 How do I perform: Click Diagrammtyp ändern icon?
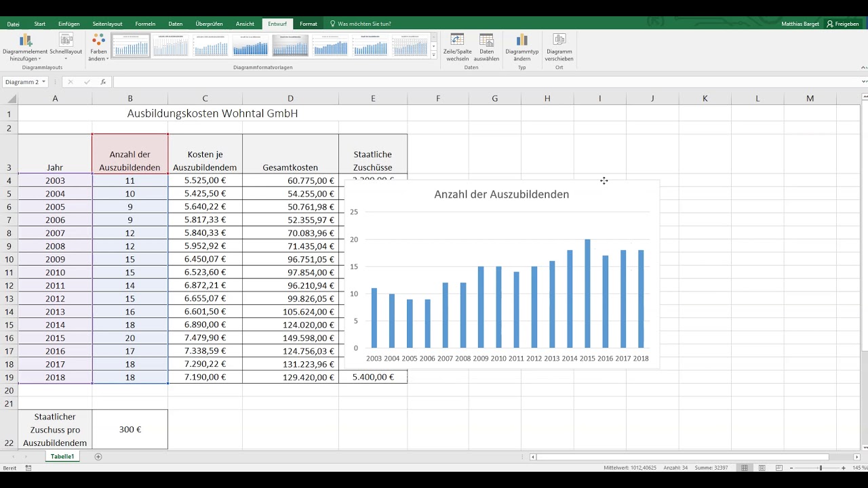click(x=521, y=47)
